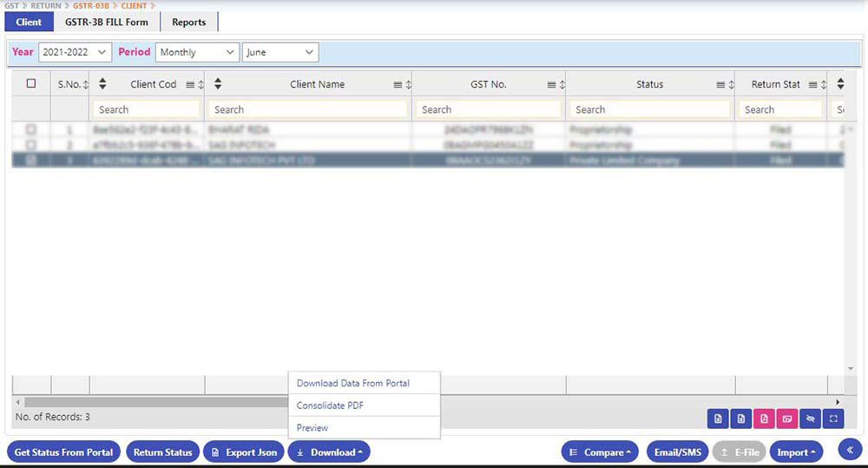This screenshot has width=868, height=468.
Task: Click the second blue file export icon
Action: pos(740,419)
